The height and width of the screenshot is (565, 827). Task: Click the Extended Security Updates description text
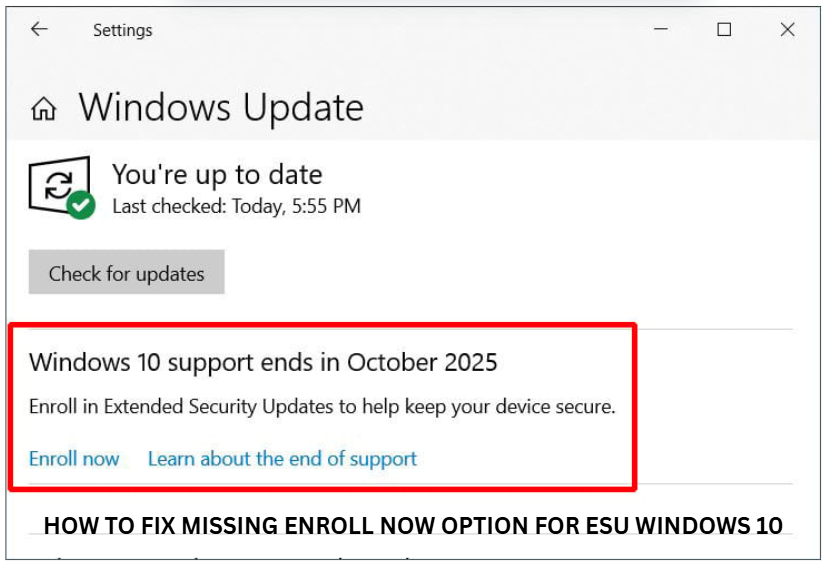click(x=322, y=407)
